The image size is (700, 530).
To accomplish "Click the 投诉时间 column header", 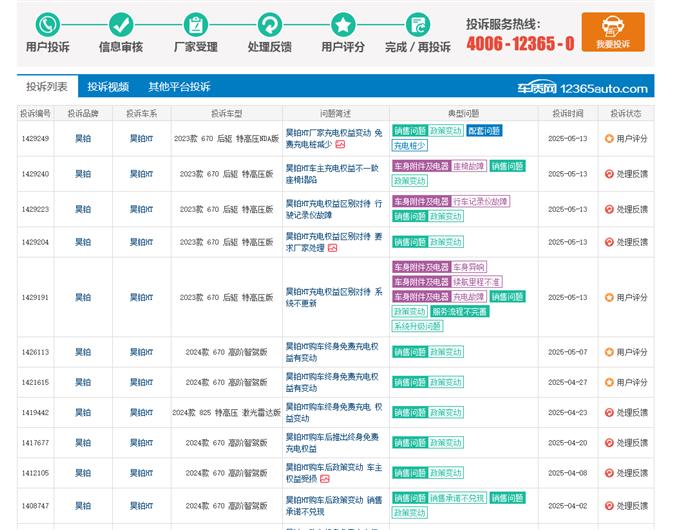I will point(568,113).
